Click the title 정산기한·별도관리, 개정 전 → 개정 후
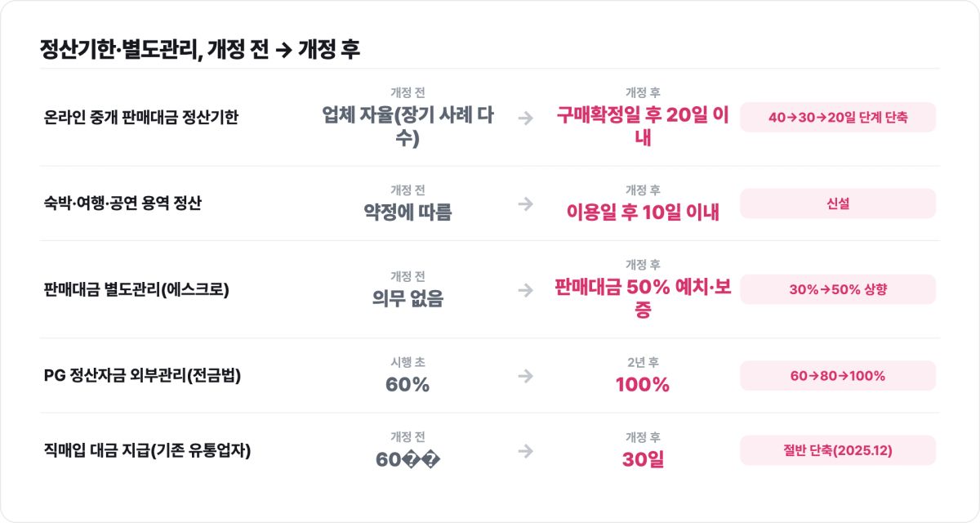980x523 pixels. (x=200, y=49)
